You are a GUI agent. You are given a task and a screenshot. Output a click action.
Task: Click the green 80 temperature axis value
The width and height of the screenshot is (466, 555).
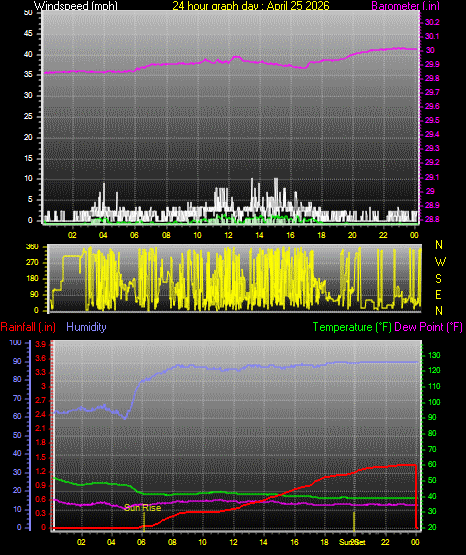(x=432, y=434)
